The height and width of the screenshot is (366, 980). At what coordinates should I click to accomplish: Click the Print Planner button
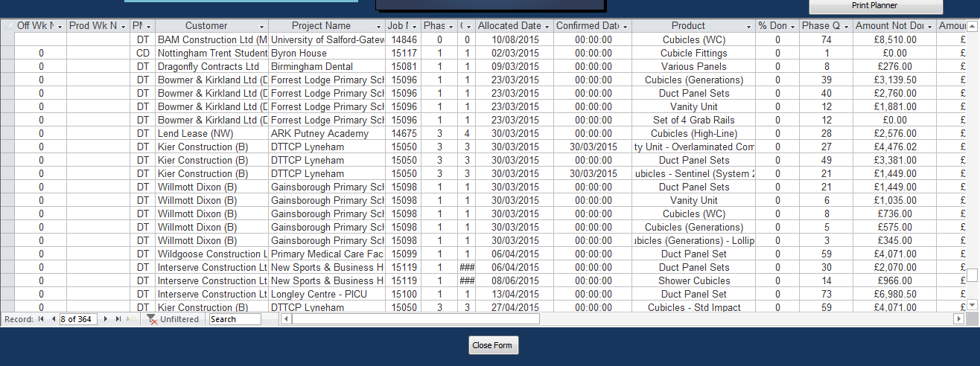876,6
